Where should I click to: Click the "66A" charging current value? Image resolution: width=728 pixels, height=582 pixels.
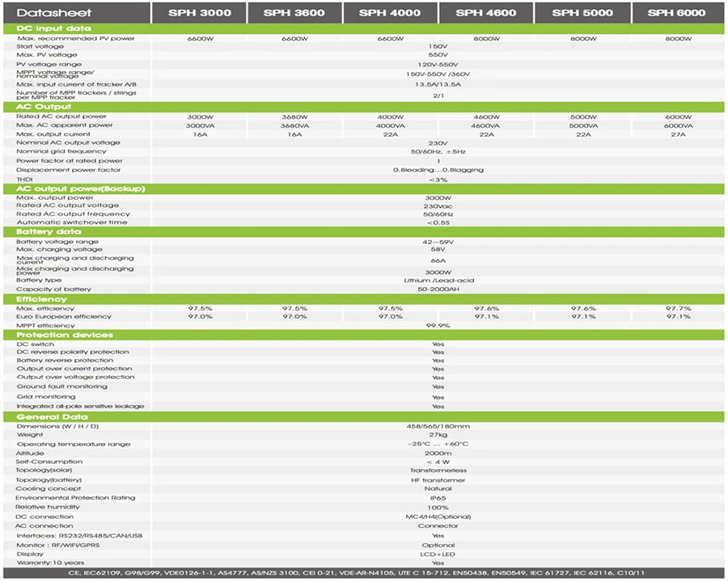click(x=438, y=261)
